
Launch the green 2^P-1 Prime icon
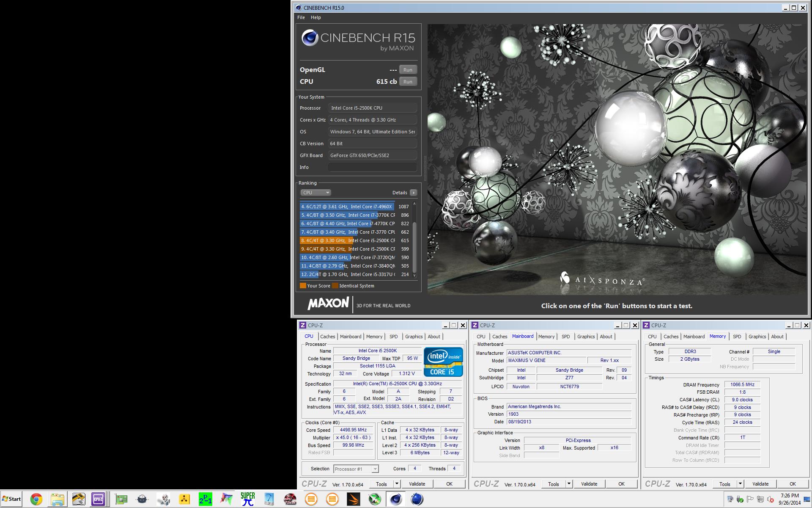pos(206,500)
